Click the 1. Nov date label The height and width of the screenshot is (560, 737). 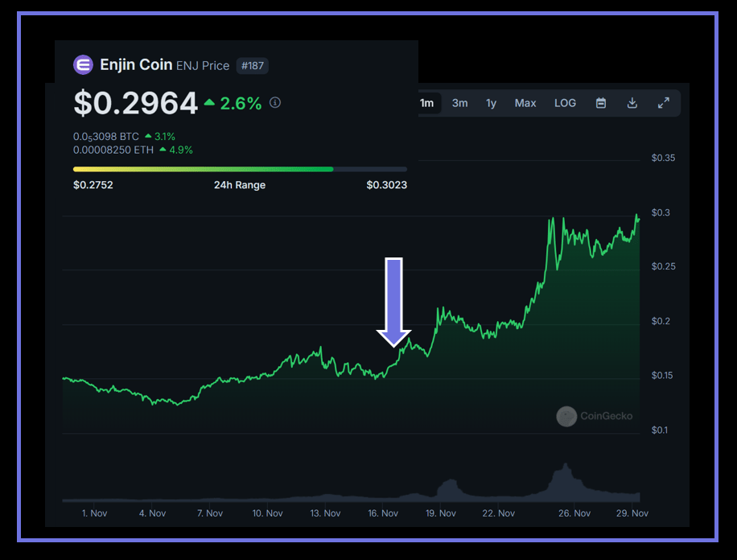click(x=94, y=513)
